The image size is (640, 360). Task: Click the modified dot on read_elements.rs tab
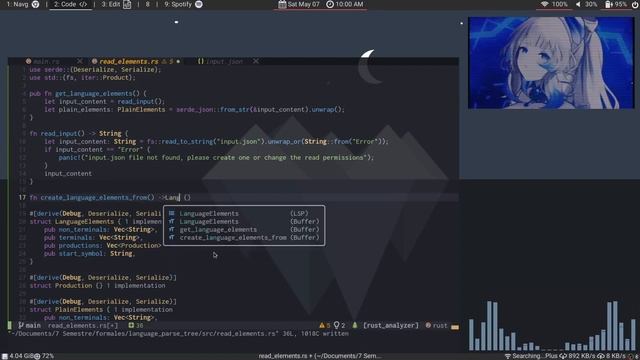point(178,61)
